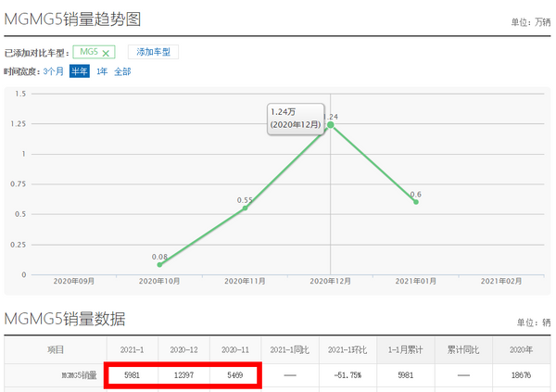
Task: Click the 2021-1 column header
Action: pyautogui.click(x=132, y=350)
